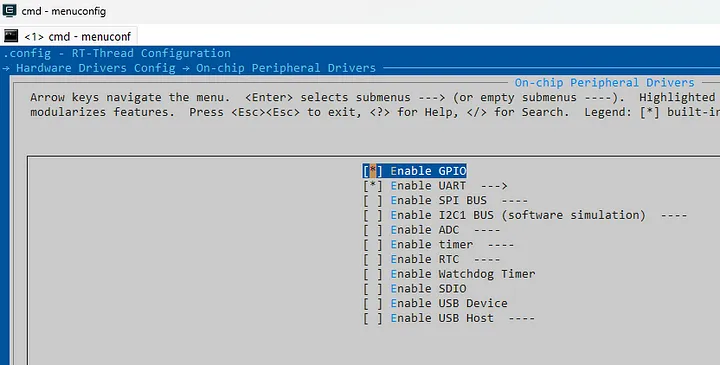720x365 pixels.
Task: Toggle the Enable GPIO checkbox
Action: pyautogui.click(x=372, y=171)
